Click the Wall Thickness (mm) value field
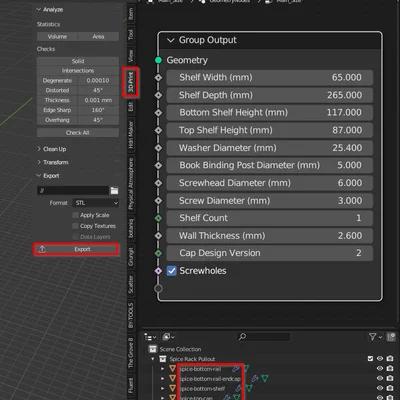400x400 pixels. tap(270, 236)
